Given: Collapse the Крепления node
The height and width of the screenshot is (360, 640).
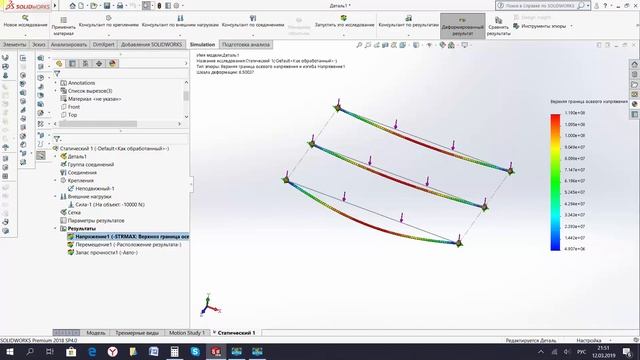Looking at the screenshot, I should 56,180.
